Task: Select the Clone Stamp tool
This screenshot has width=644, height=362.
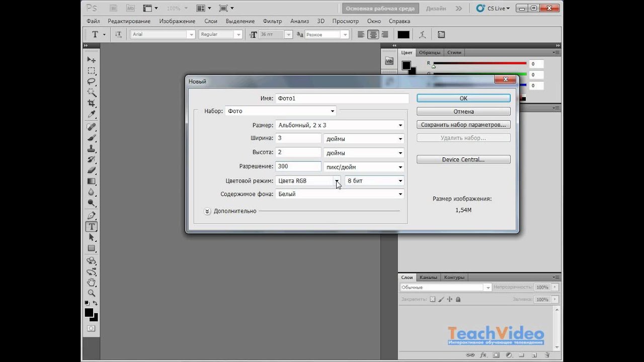Action: click(x=91, y=148)
